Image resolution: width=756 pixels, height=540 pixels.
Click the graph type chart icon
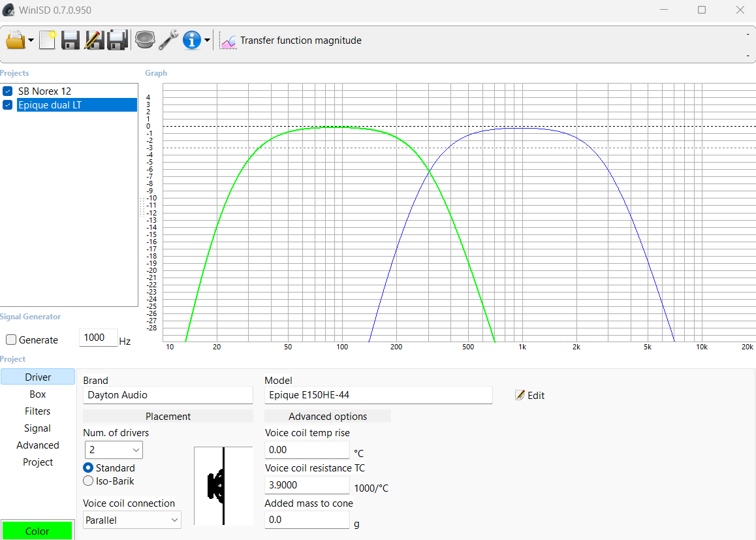[x=228, y=40]
